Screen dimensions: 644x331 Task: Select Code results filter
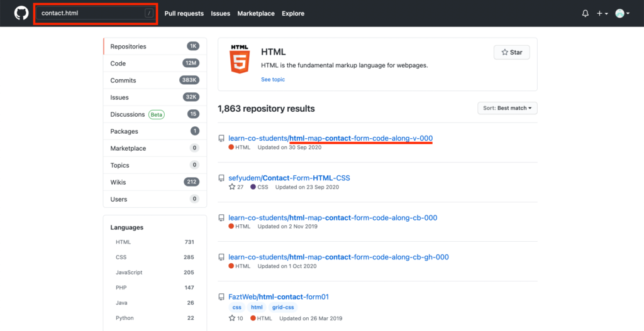click(155, 63)
